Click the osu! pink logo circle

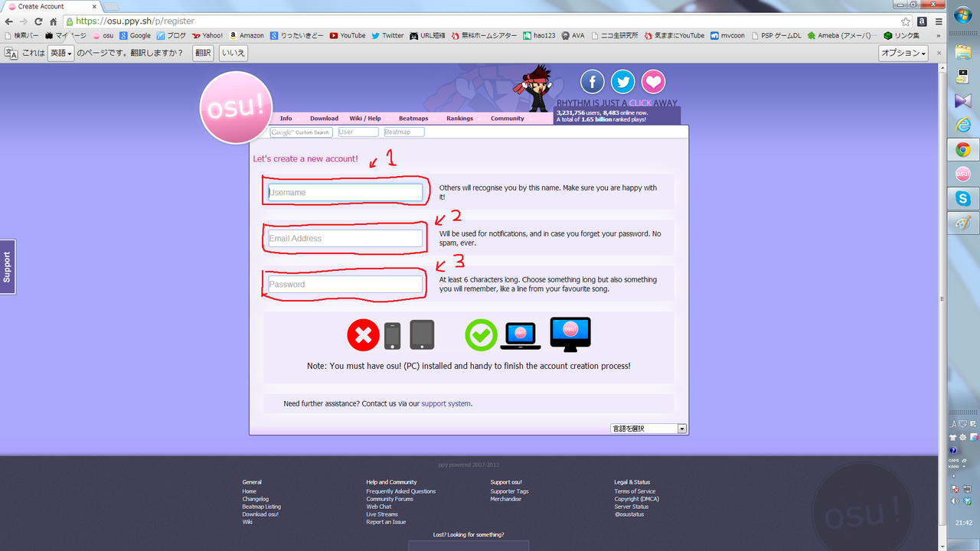tap(236, 108)
